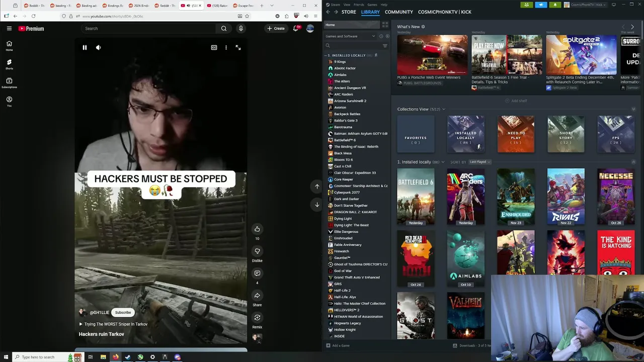Select HELLDIVERS 2 in the library list
644x362 pixels.
(346, 310)
